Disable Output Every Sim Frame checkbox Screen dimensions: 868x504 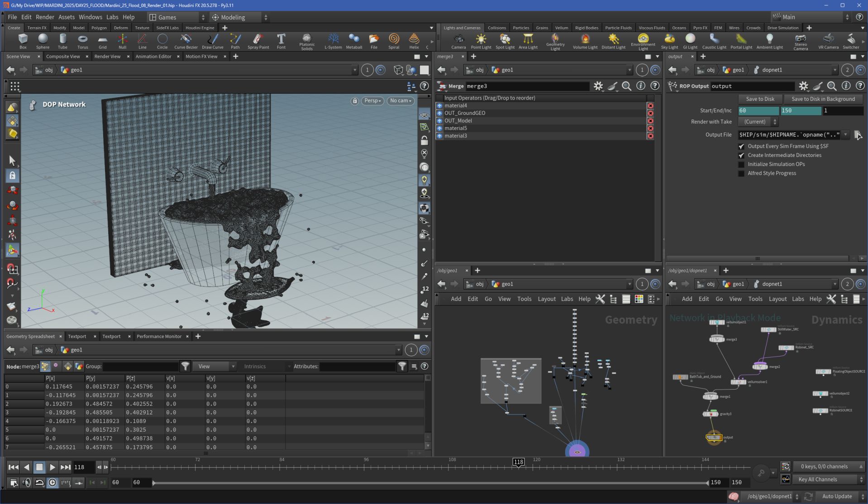[x=741, y=147]
